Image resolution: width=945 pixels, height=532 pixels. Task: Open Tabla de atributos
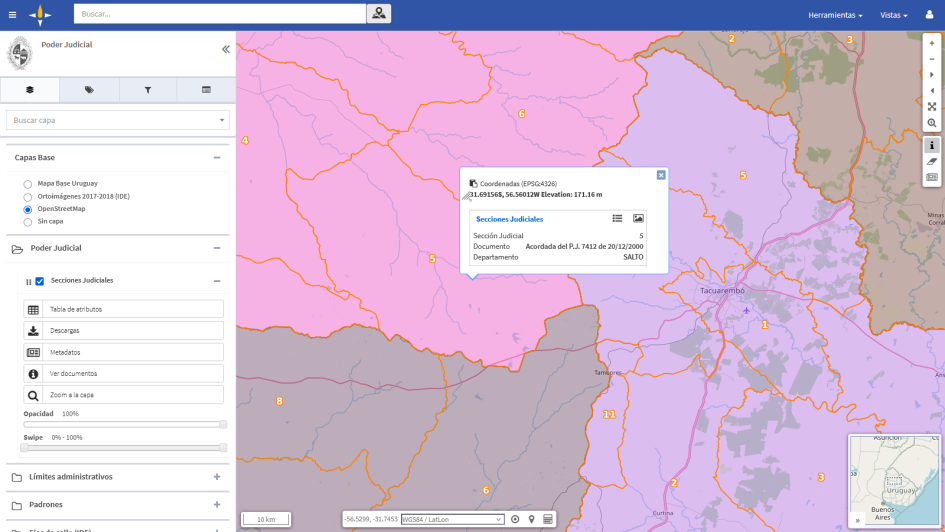click(124, 309)
